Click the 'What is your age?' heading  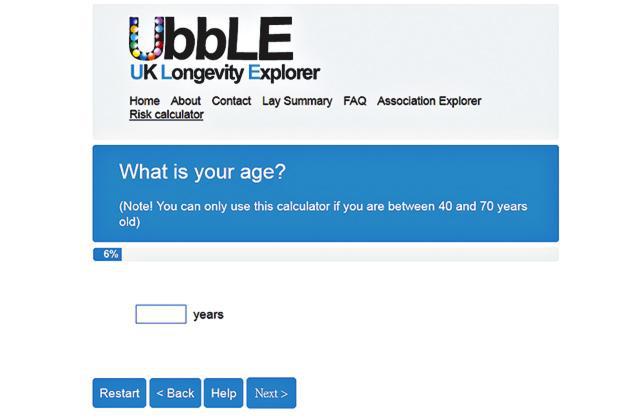coord(202,172)
